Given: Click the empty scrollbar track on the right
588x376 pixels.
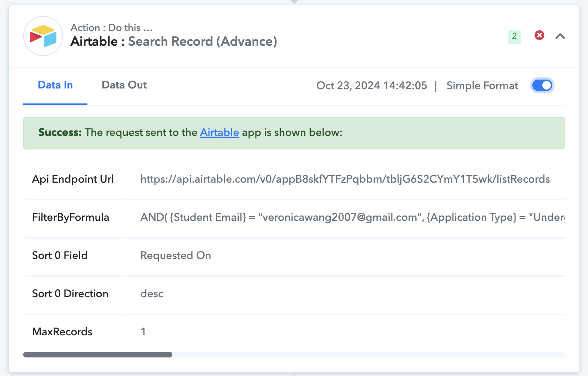Looking at the screenshot, I should click(x=369, y=355).
